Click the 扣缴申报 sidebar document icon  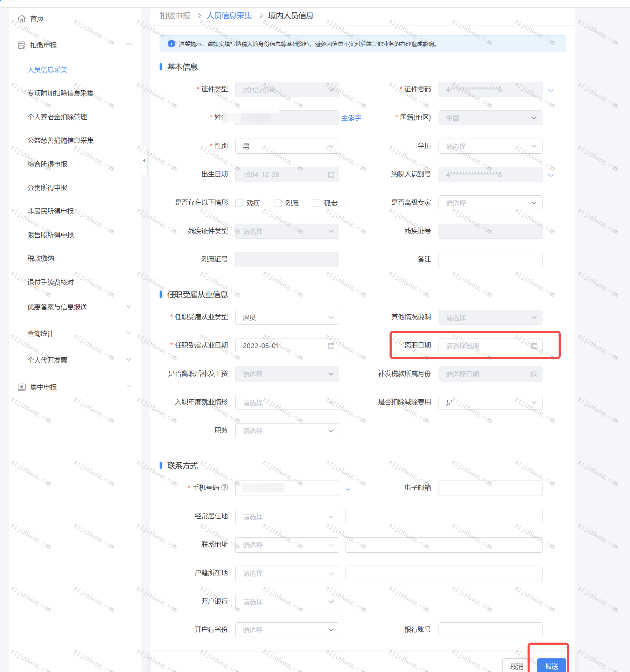22,45
